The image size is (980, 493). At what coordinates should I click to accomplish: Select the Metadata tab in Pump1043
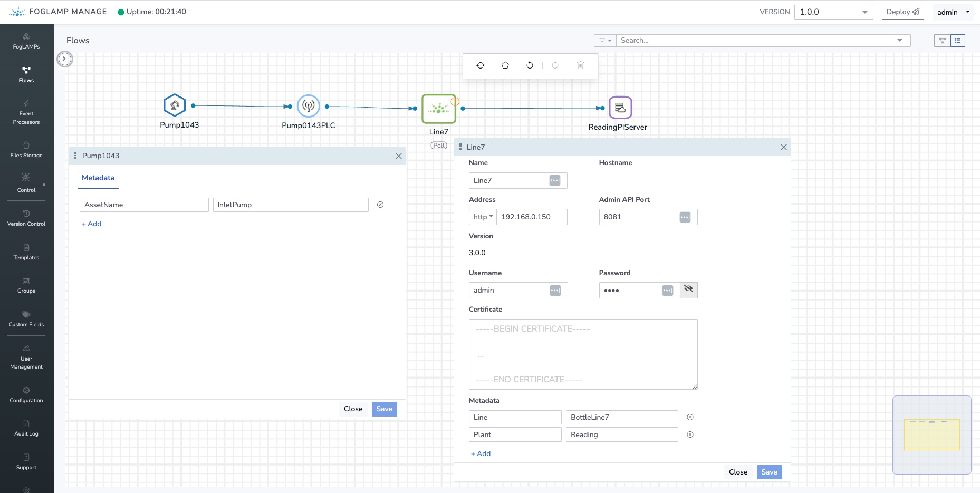click(x=98, y=178)
